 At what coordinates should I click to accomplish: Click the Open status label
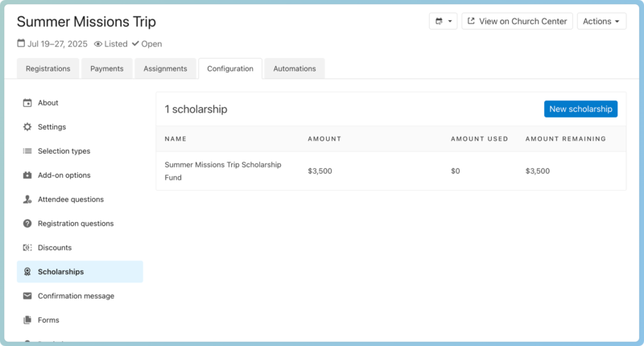coord(151,44)
